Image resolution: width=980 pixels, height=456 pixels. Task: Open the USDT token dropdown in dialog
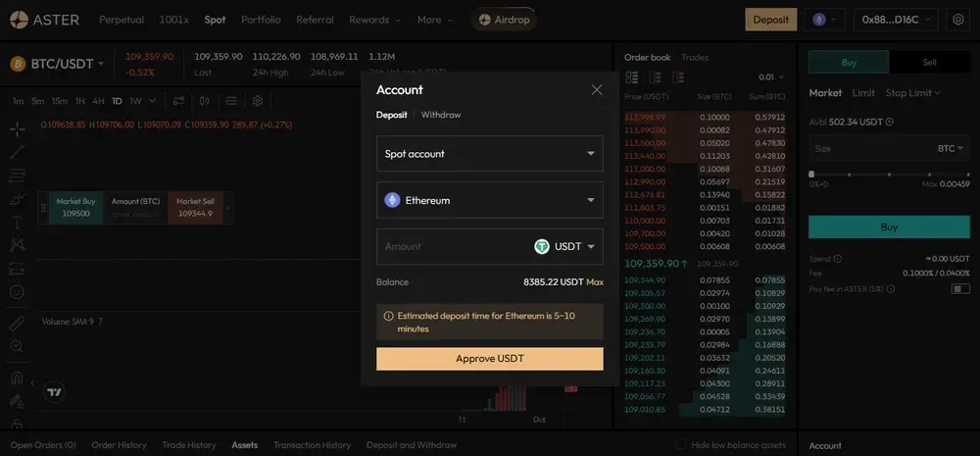(565, 246)
